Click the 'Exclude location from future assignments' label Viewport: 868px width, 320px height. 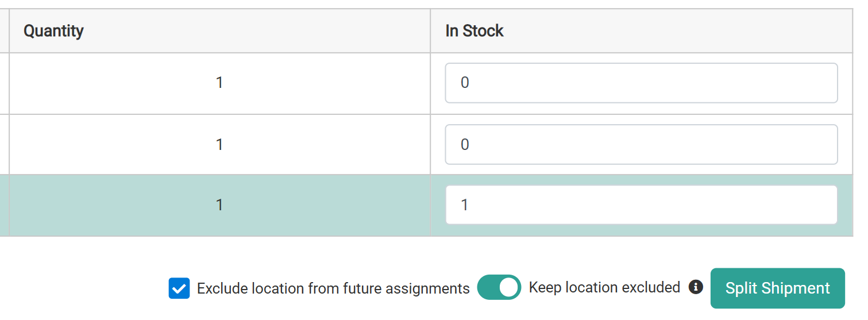[333, 288]
